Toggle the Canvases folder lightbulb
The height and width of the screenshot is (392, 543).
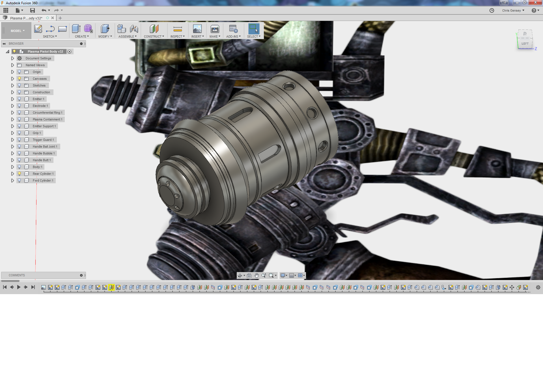pos(19,79)
